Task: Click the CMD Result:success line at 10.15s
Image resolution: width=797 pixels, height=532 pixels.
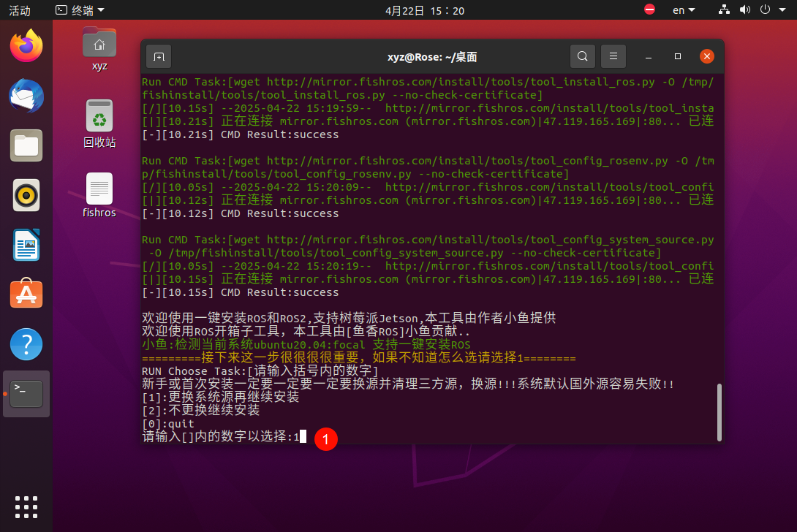Action: [x=241, y=292]
